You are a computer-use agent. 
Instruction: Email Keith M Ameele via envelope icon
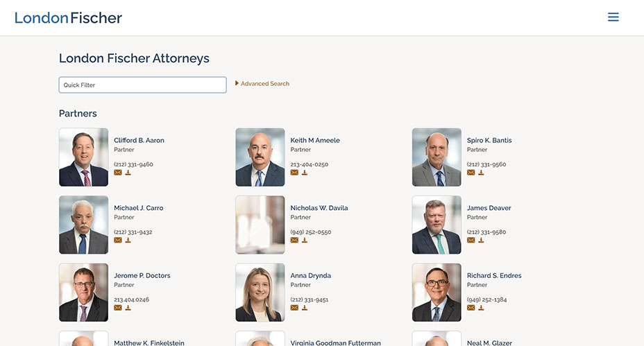click(x=294, y=173)
